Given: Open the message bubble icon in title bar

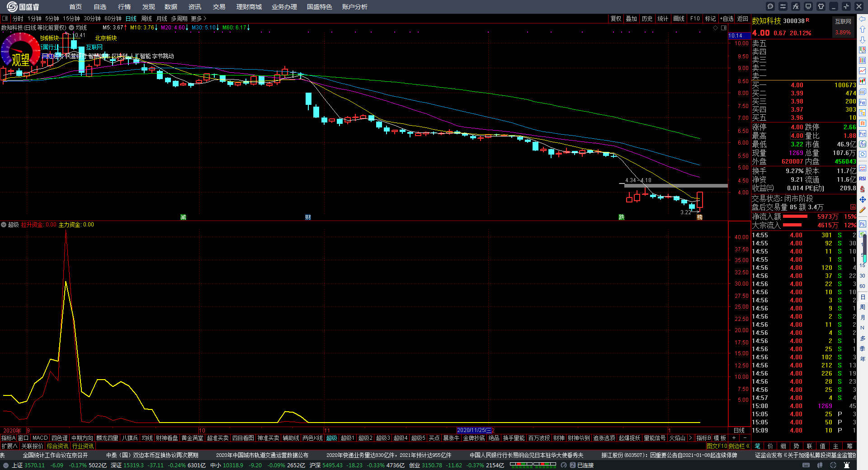Looking at the screenshot, I should tap(770, 6).
